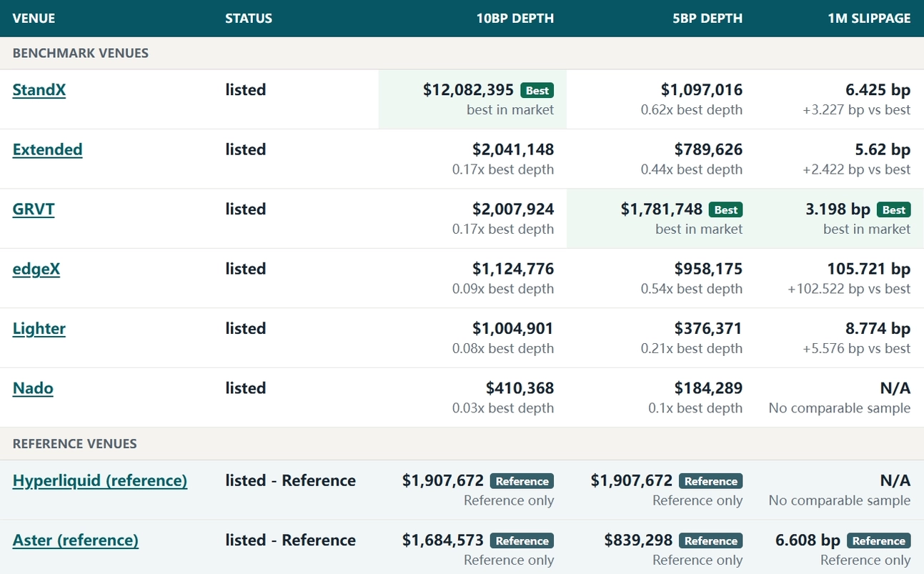This screenshot has height=574, width=924.
Task: Select the $1,097,016 5BP depth value
Action: (702, 90)
